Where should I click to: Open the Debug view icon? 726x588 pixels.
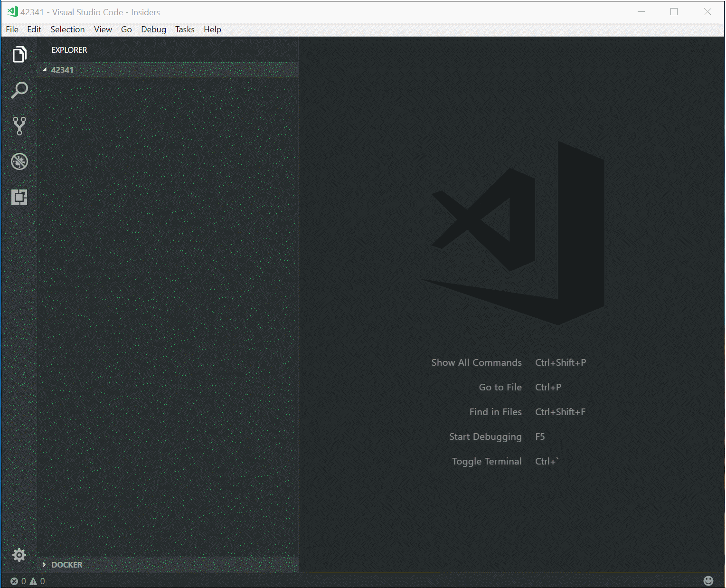(x=19, y=161)
